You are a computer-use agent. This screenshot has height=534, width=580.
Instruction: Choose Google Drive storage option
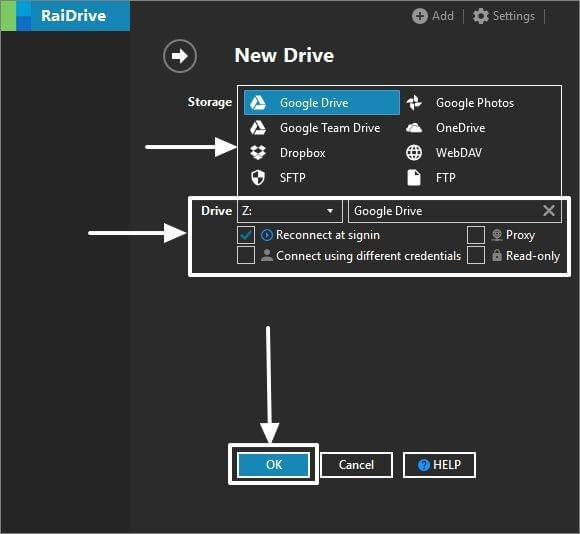(x=322, y=103)
